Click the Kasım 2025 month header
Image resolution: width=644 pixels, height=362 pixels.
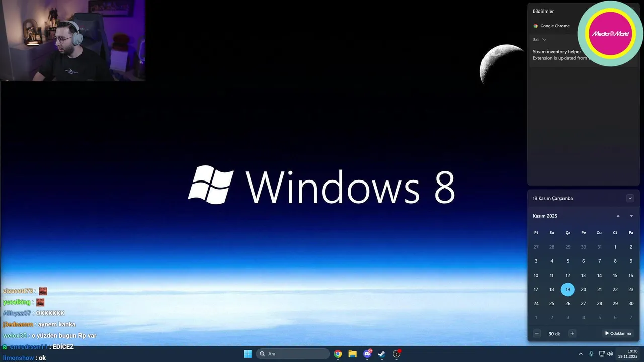click(545, 216)
